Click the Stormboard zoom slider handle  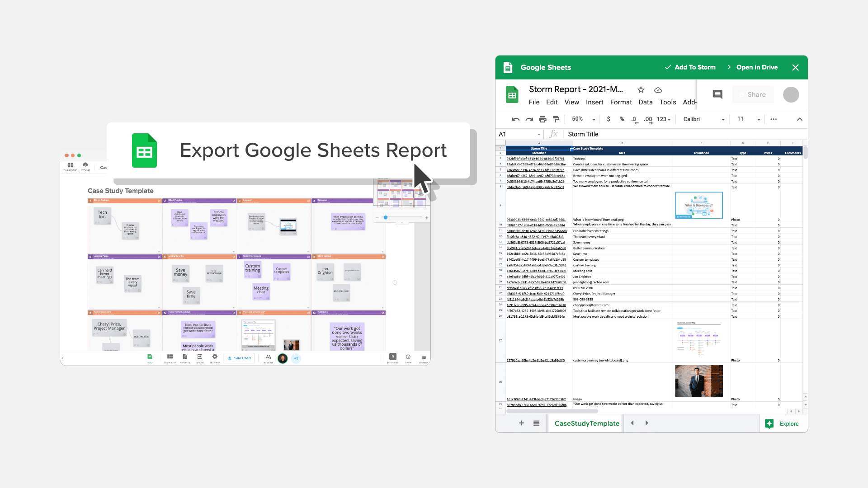[x=386, y=218]
